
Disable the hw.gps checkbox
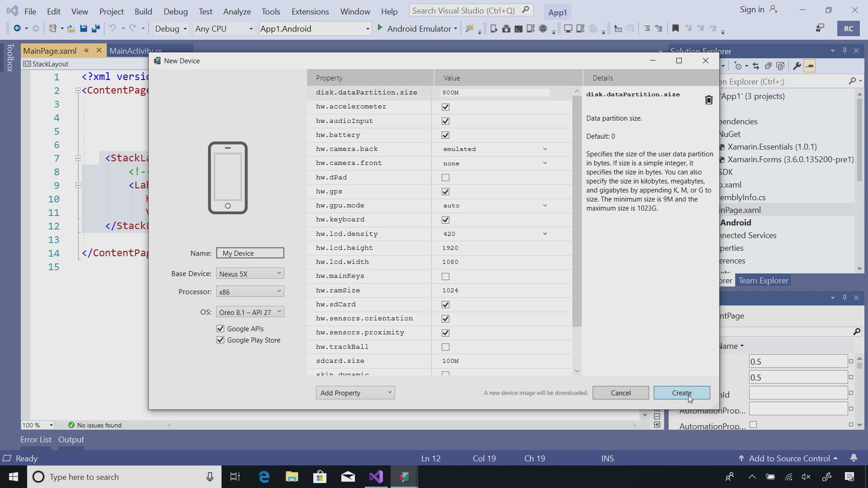445,192
